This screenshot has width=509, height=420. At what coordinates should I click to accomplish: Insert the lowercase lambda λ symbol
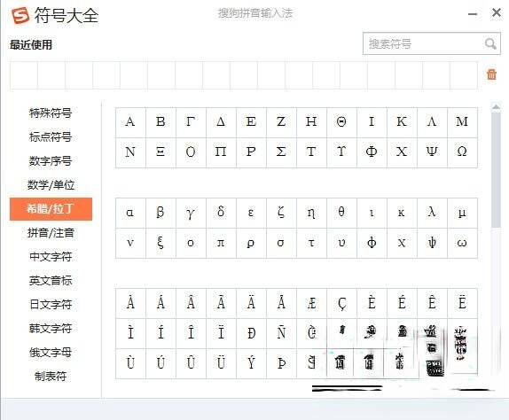point(432,213)
